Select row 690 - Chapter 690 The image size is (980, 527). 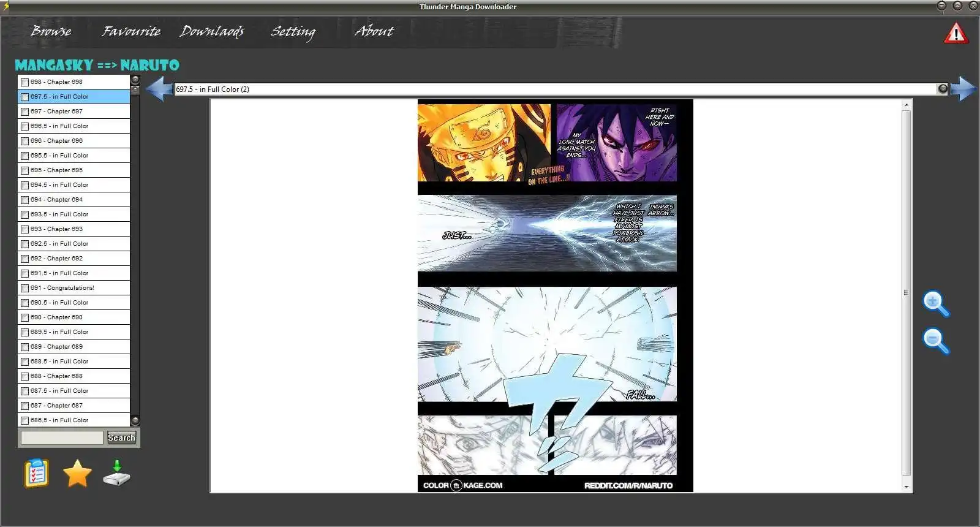click(x=74, y=317)
